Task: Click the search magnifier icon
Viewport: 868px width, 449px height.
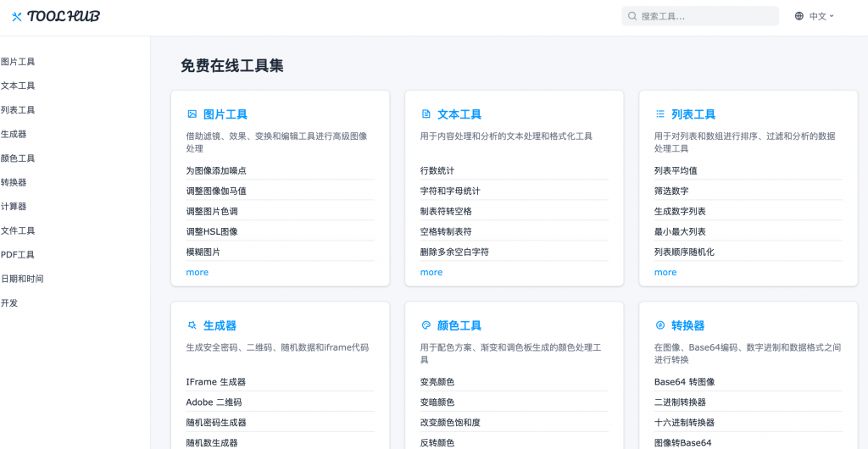Action: click(632, 16)
